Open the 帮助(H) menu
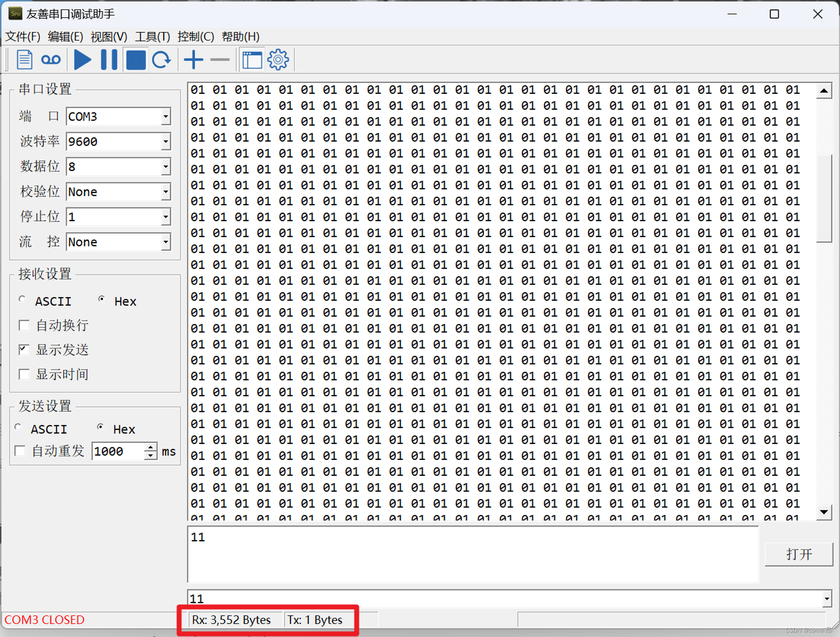This screenshot has height=637, width=840. click(x=241, y=37)
